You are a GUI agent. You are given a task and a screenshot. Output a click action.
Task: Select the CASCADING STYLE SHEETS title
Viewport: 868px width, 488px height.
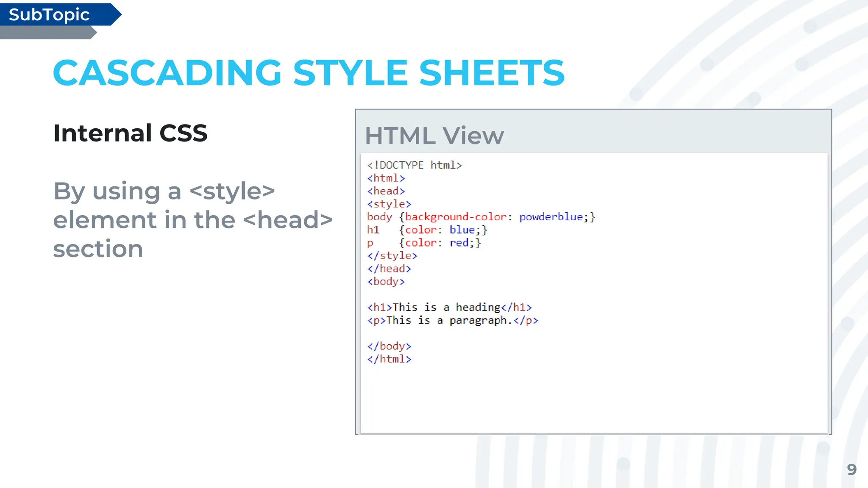point(309,73)
